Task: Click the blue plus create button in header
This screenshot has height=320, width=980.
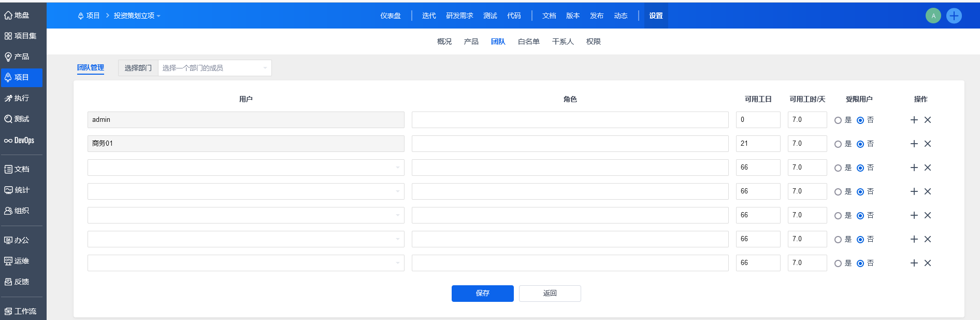Action: click(954, 16)
